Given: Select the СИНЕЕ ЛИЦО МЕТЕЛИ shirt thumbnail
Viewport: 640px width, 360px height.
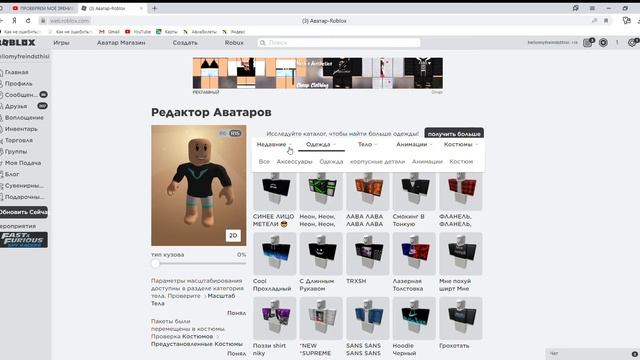Looking at the screenshot, I should tap(275, 191).
